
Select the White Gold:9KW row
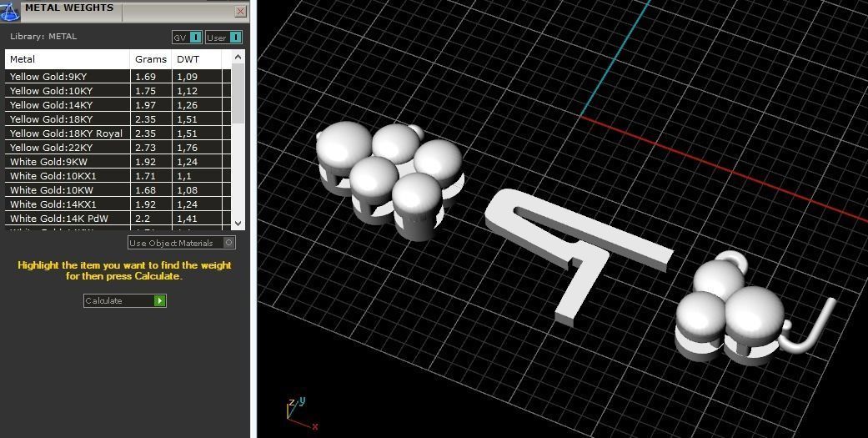tap(118, 162)
